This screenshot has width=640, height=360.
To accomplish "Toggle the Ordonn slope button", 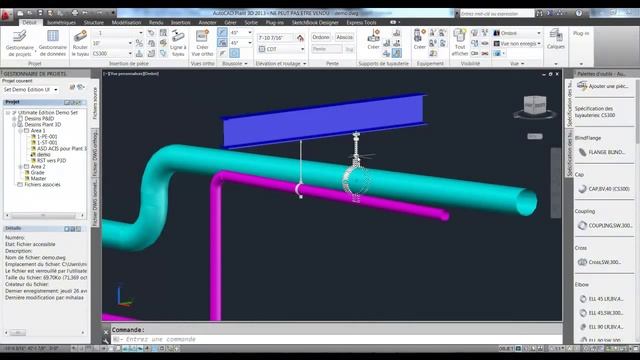I will 321,37.
